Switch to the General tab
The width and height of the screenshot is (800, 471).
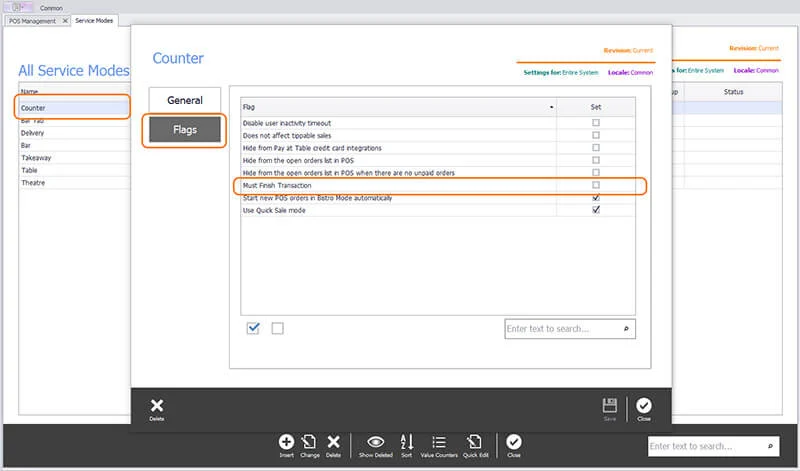[x=185, y=100]
